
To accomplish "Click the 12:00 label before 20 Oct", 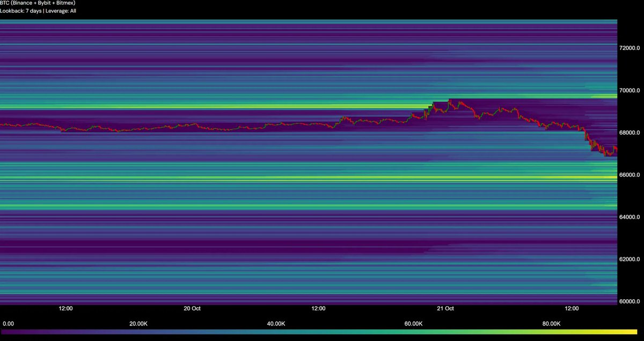I will 65,308.
